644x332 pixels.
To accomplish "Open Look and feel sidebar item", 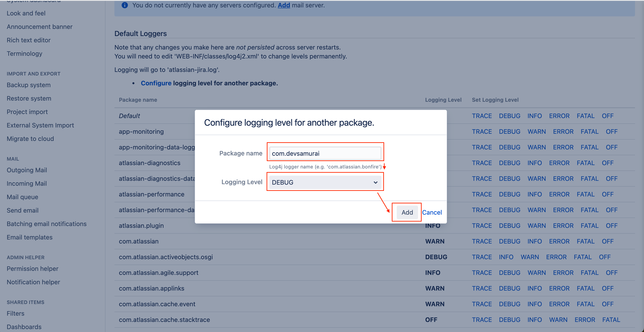I will tap(26, 13).
